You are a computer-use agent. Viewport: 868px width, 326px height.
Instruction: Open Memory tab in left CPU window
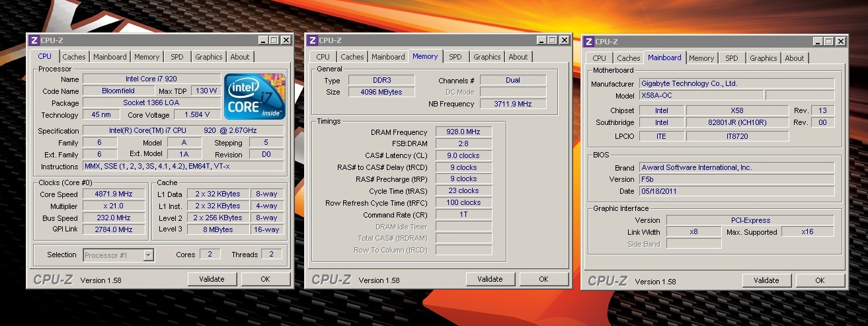tap(147, 57)
